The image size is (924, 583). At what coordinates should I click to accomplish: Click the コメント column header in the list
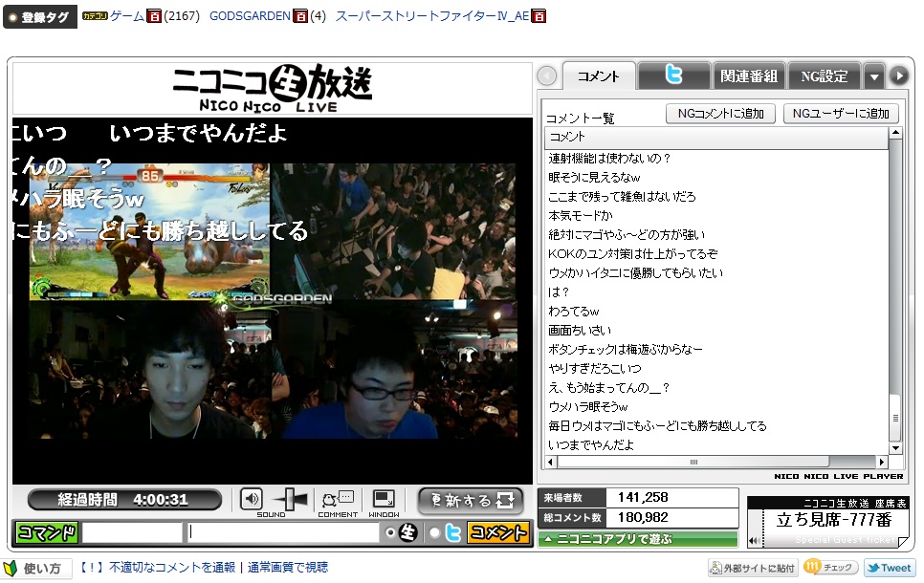(716, 138)
